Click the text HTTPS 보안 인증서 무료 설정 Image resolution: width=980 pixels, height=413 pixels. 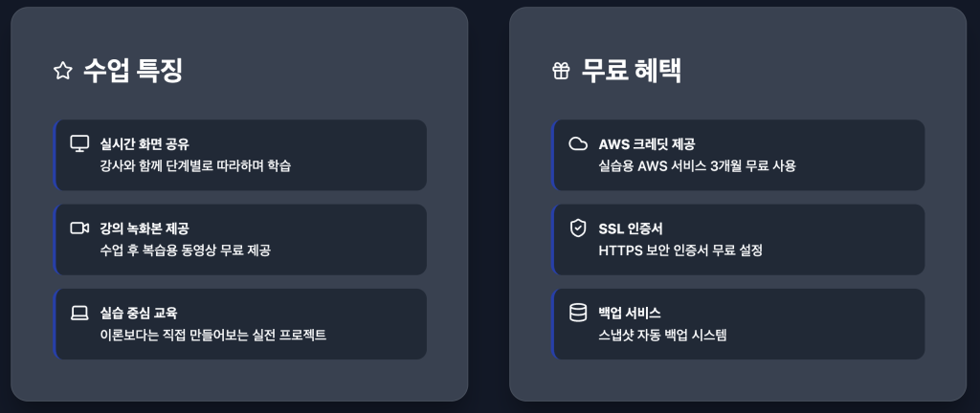click(x=679, y=250)
